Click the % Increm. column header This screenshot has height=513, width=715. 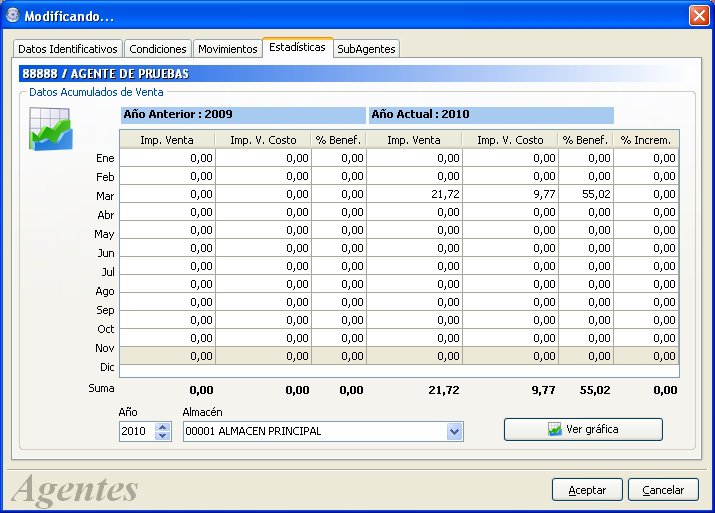click(646, 140)
